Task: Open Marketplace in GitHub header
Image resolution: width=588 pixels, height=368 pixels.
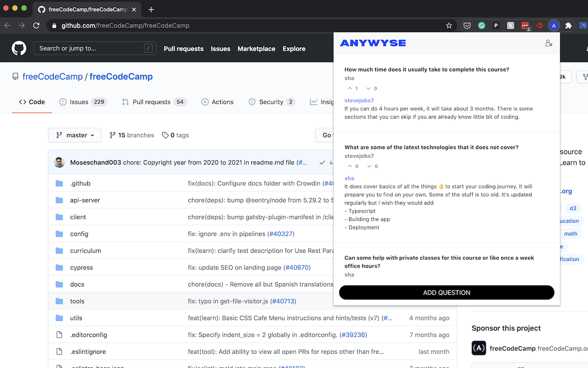Action: click(x=256, y=49)
